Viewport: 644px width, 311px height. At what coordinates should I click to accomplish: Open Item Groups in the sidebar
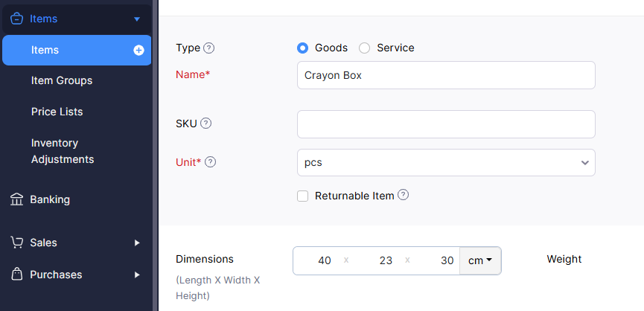tap(62, 80)
